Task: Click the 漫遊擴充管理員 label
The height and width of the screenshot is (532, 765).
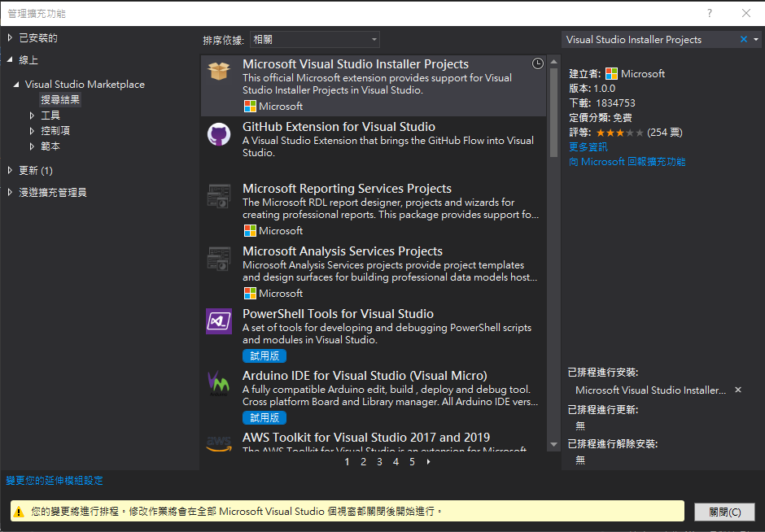Action: (53, 192)
